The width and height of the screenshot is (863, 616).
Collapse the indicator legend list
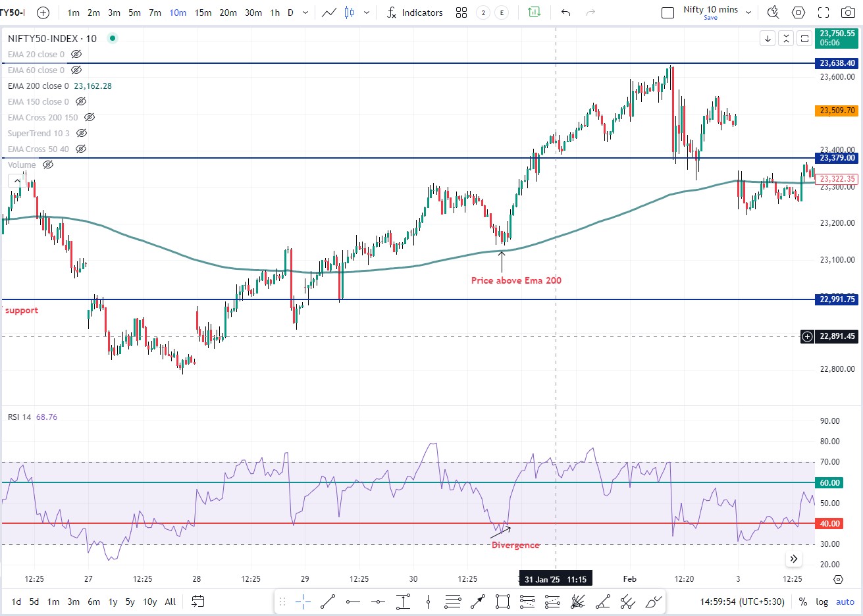click(16, 180)
